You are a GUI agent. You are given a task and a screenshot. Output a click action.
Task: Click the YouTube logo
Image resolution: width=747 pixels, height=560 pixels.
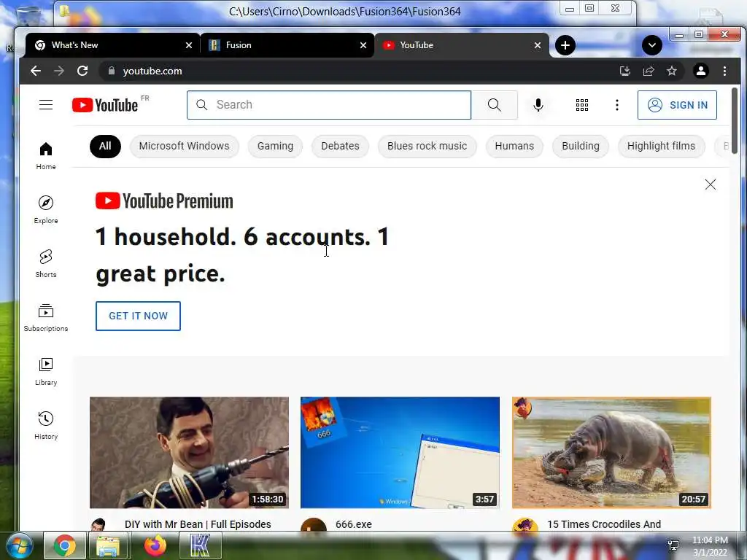point(105,105)
